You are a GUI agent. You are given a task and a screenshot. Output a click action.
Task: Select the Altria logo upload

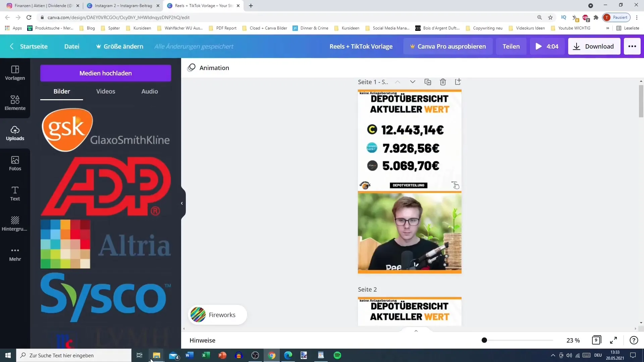click(106, 244)
